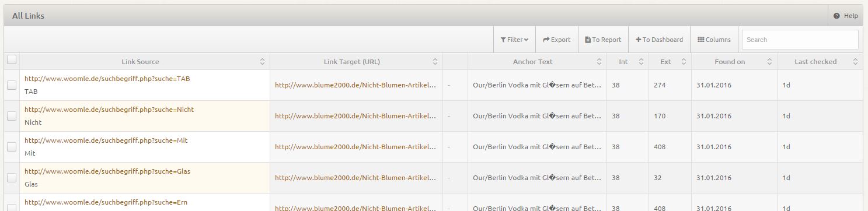
Task: Open woomle.de suche=Mit source link
Action: pos(106,140)
